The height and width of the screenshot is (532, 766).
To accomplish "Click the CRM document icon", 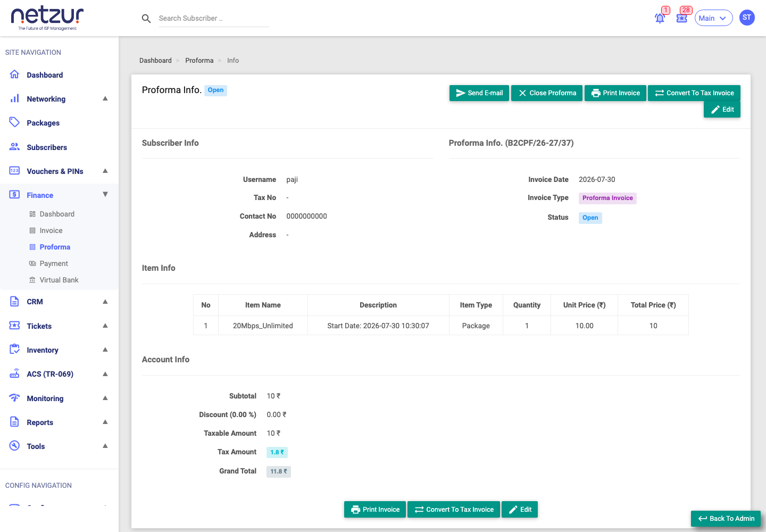I will (x=14, y=301).
